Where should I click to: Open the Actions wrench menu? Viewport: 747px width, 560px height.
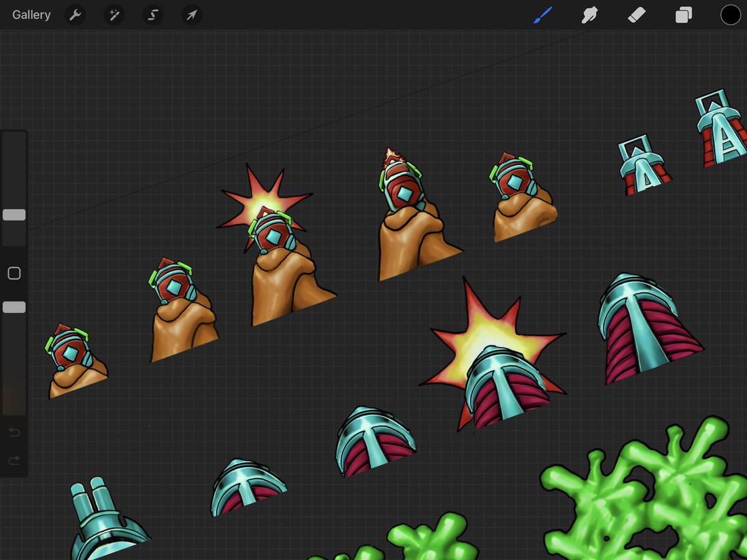75,15
